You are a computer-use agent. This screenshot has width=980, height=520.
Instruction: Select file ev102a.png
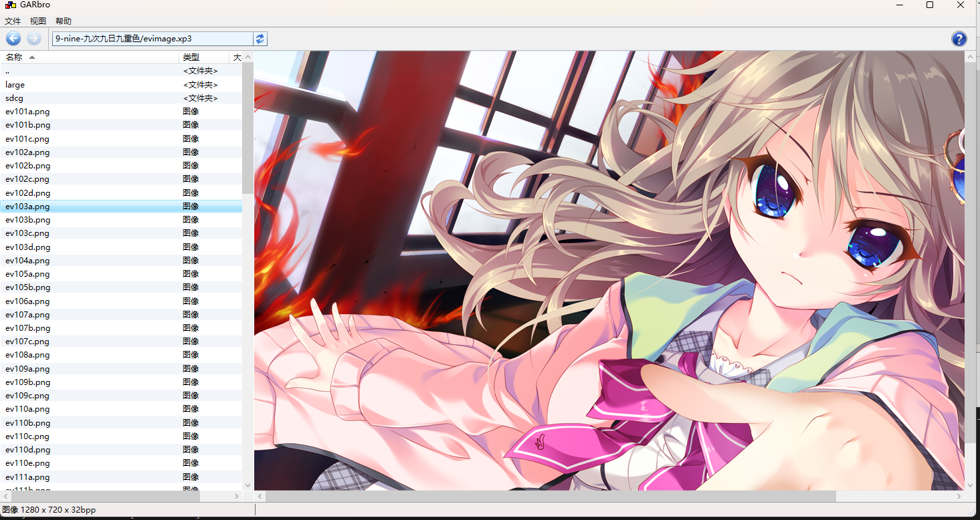pyautogui.click(x=121, y=152)
